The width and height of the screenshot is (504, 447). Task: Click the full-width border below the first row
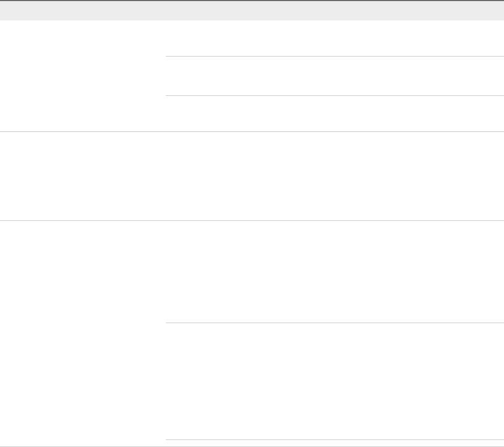(x=252, y=131)
